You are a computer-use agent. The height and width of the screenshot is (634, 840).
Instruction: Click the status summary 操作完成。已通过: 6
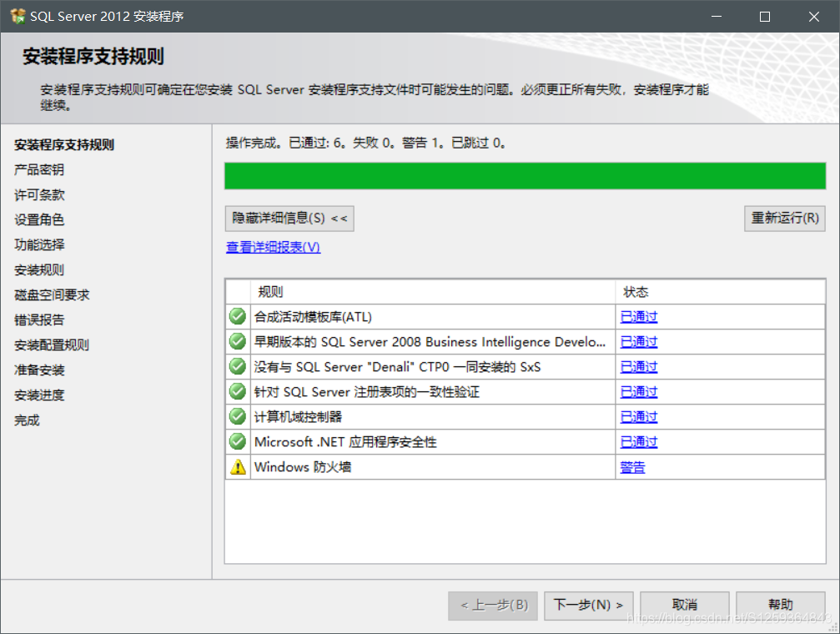pyautogui.click(x=365, y=143)
